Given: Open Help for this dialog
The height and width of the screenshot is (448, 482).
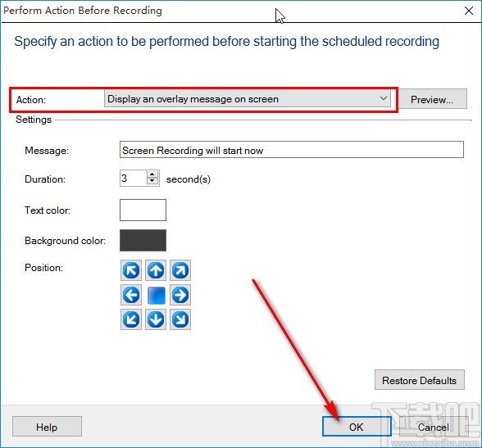Looking at the screenshot, I should click(47, 427).
